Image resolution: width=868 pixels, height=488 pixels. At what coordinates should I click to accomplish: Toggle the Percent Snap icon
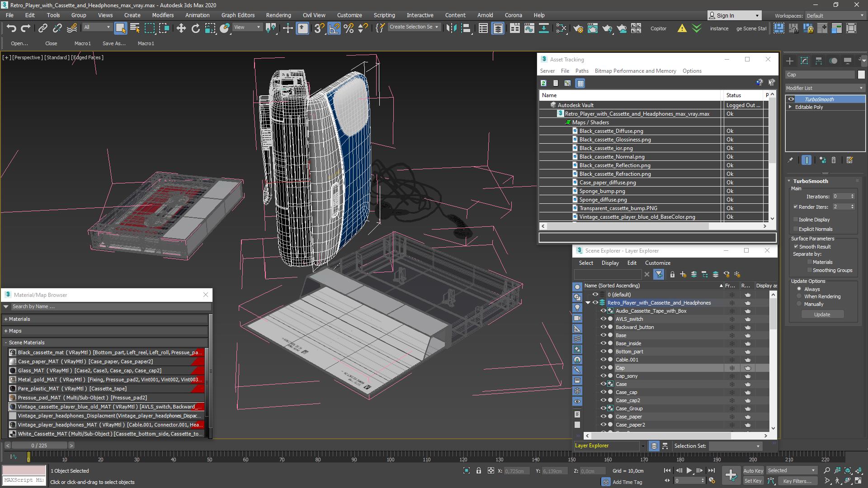click(349, 28)
